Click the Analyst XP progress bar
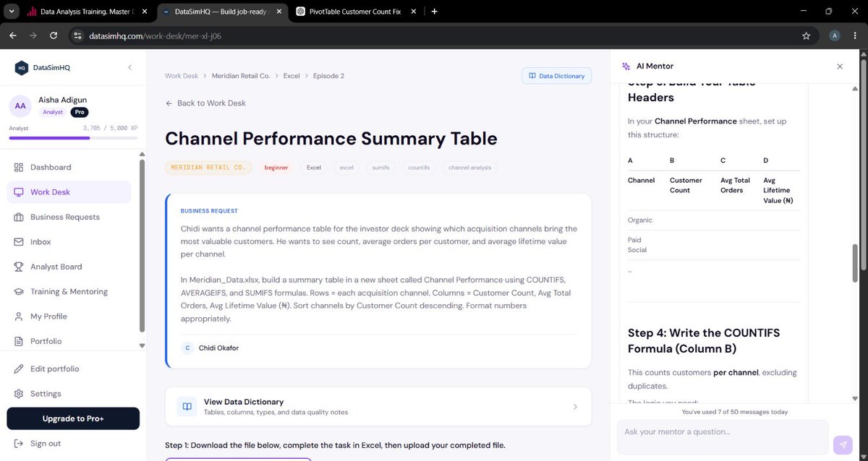 tap(73, 137)
